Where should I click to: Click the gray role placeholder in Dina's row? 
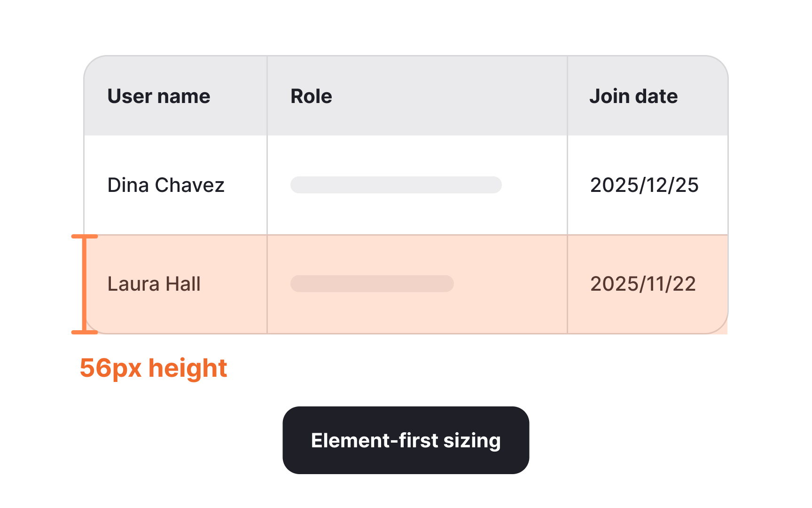[x=396, y=185]
